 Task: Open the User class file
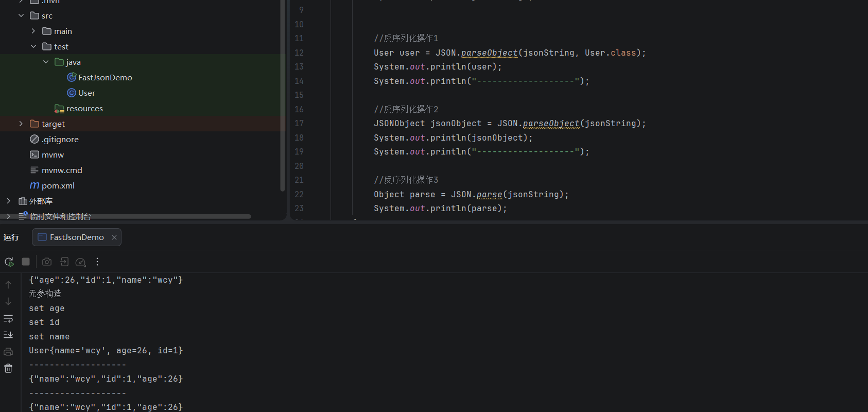[86, 93]
